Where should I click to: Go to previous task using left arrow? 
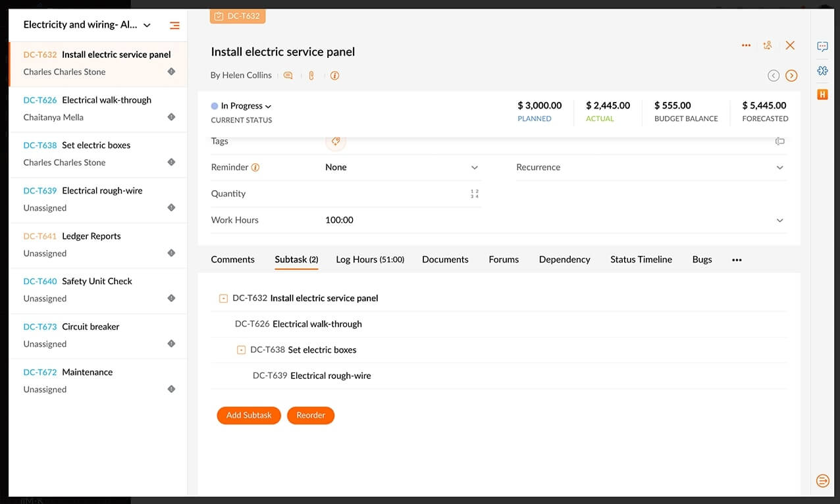point(774,76)
